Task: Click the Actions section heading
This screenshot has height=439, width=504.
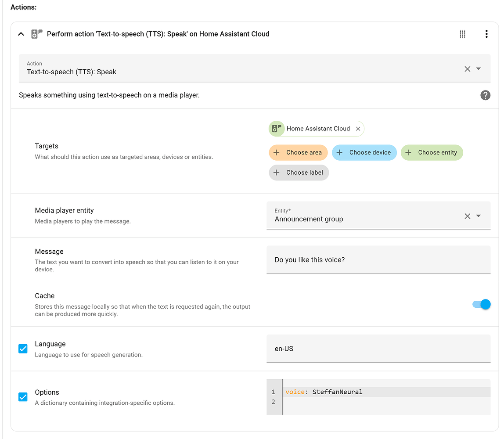Action: point(23,7)
